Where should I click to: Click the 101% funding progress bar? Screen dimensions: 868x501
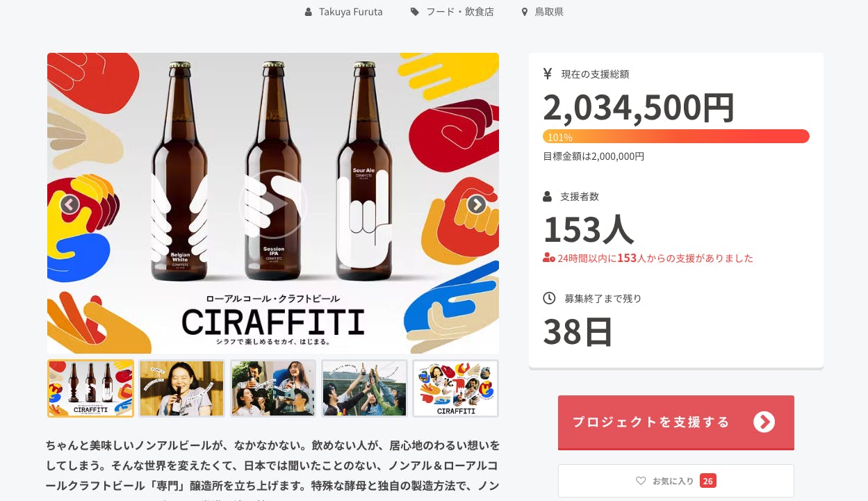coord(675,136)
